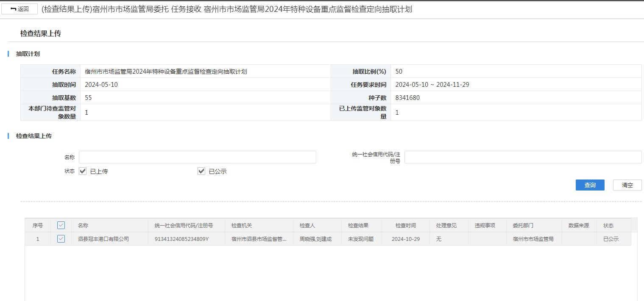644x301 pixels.
Task: Focus the 名称 input field
Action: point(198,157)
